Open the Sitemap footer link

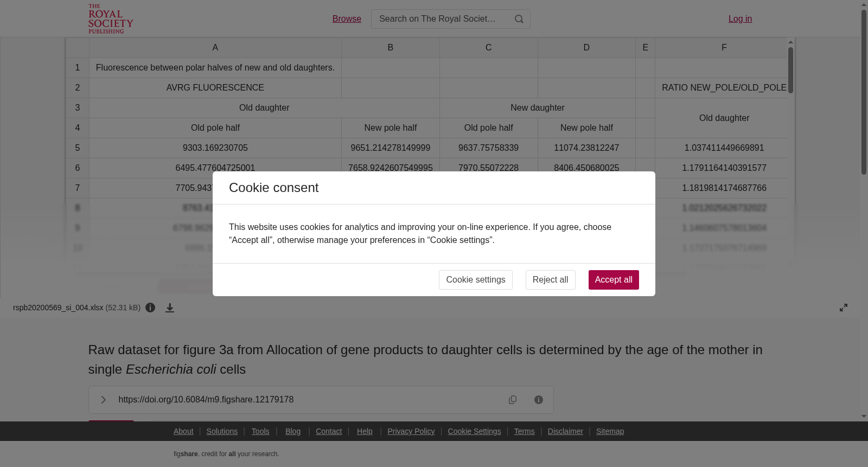(x=610, y=431)
